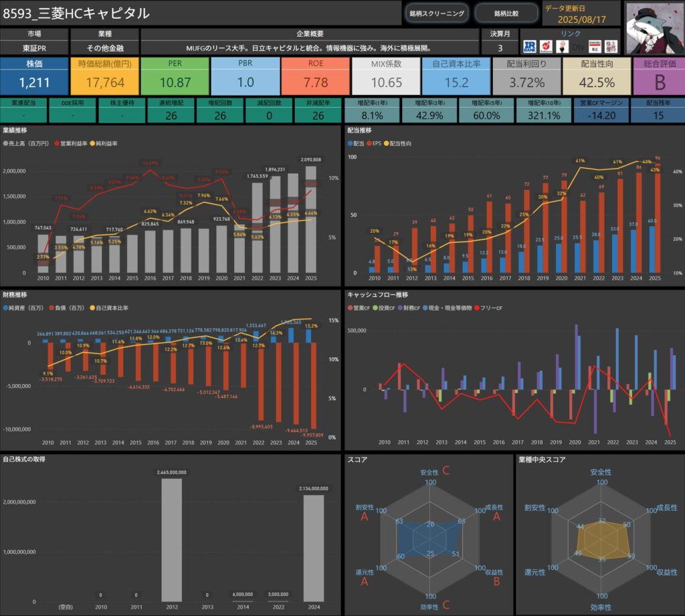Select the ROE 7.78 card
This screenshot has width=685, height=616.
(x=316, y=76)
